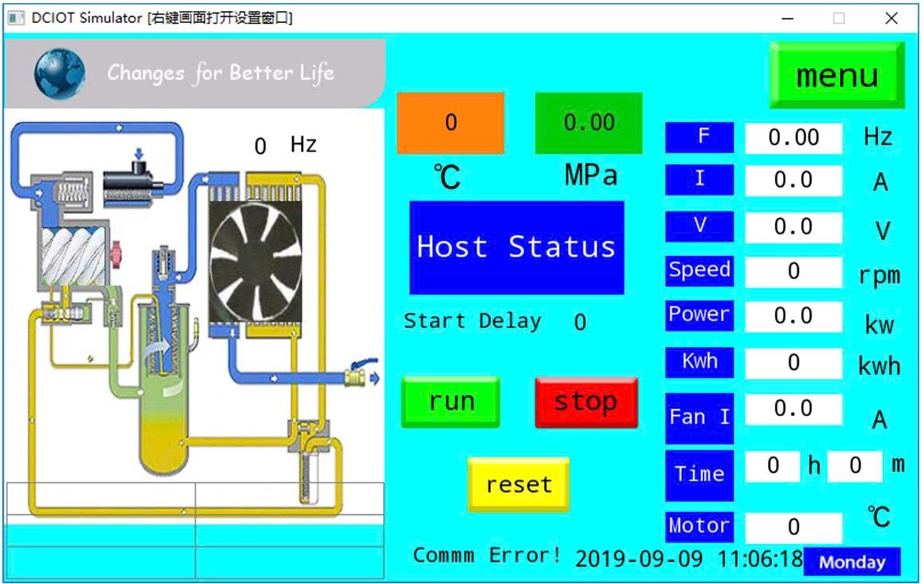924x584 pixels.
Task: Click the Monday weekday indicator
Action: pyautogui.click(x=852, y=562)
